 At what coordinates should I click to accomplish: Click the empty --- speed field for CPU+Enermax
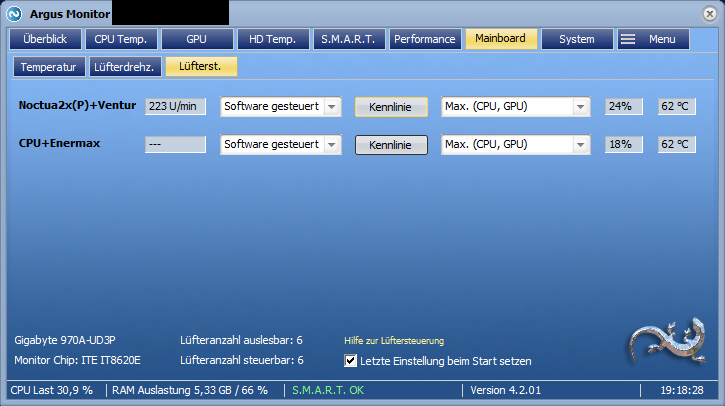click(175, 144)
